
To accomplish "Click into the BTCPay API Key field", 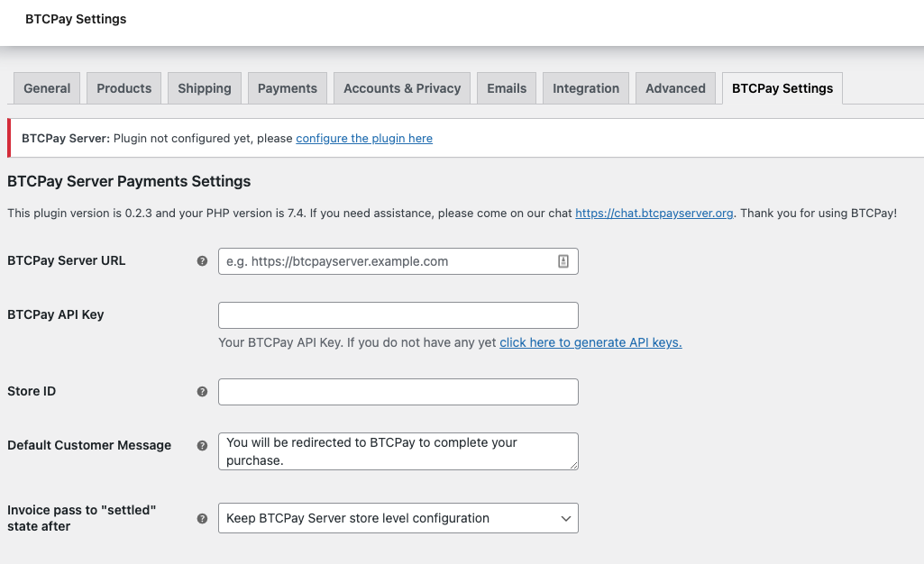I will pos(398,315).
